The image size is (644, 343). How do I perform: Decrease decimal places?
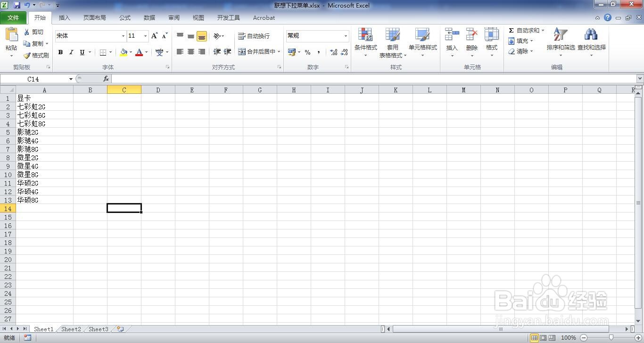click(x=345, y=52)
